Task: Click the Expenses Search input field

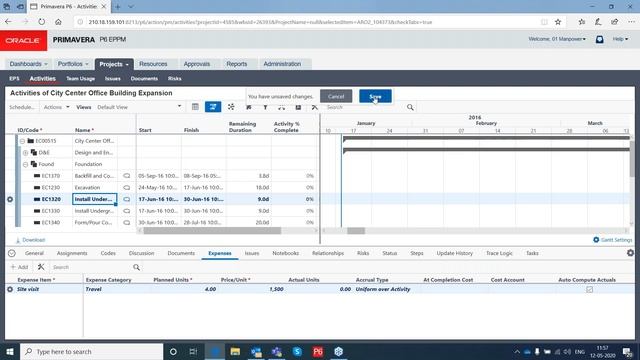Action: [x=91, y=267]
